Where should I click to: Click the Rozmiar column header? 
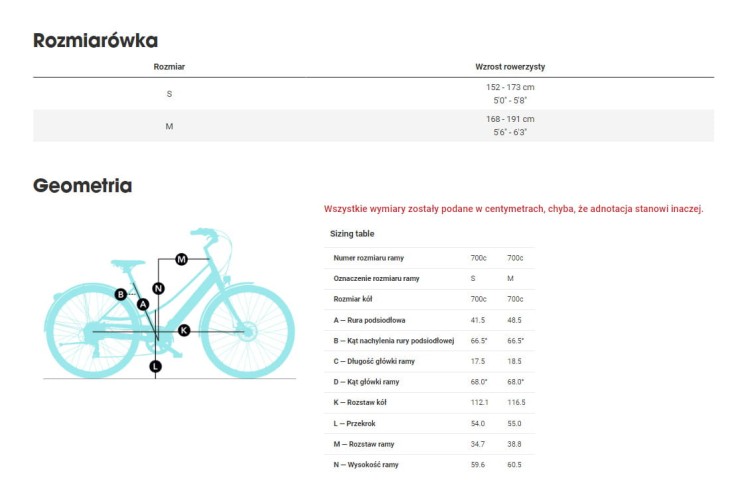tap(169, 67)
